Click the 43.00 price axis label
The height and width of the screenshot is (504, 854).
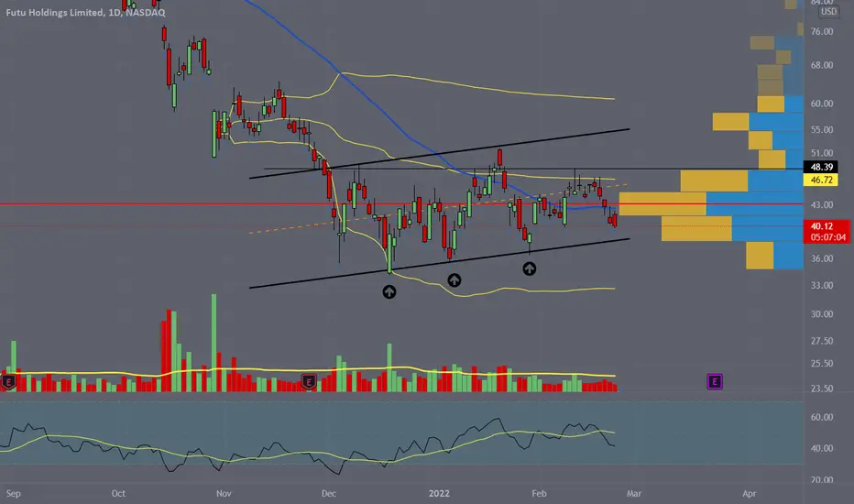coord(821,205)
